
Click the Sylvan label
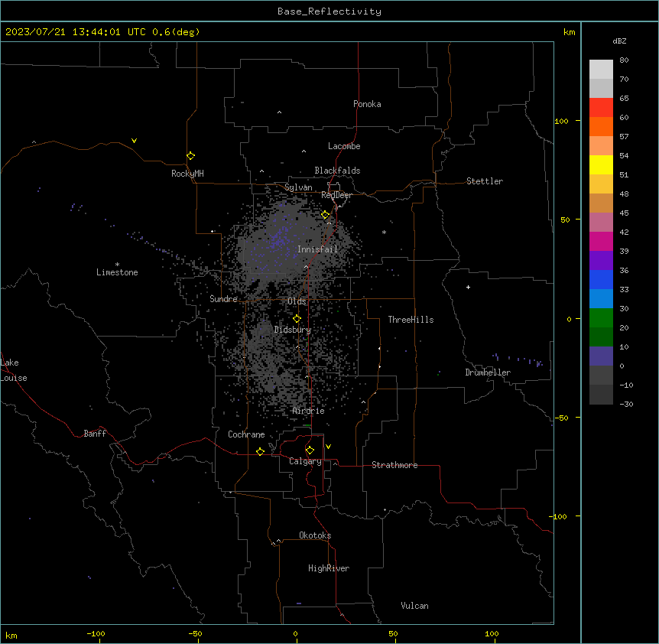[x=298, y=187]
